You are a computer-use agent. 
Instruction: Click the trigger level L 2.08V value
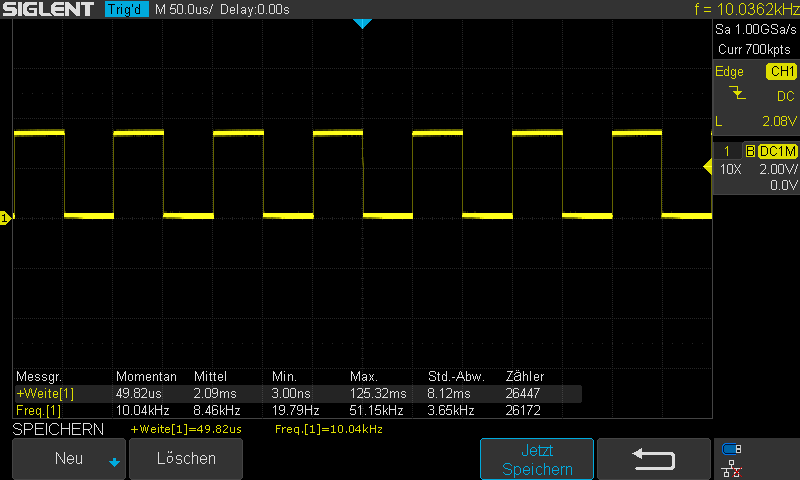779,121
